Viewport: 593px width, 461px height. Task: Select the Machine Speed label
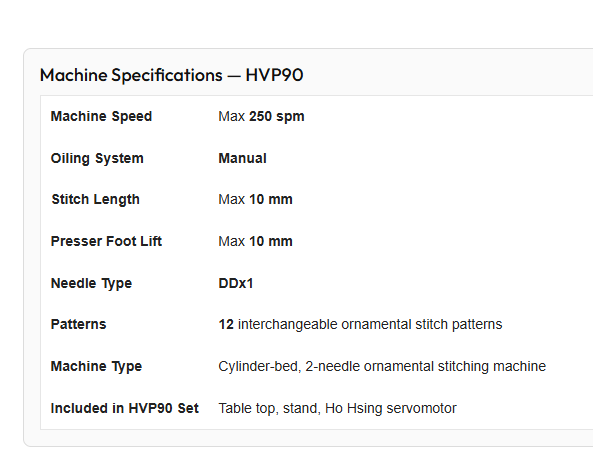click(101, 116)
